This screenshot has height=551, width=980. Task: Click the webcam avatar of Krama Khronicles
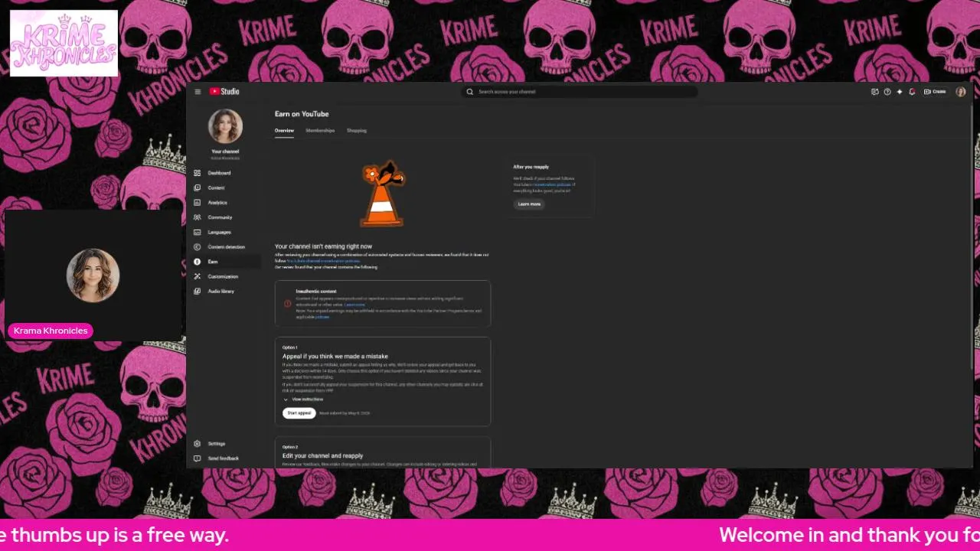coord(93,275)
